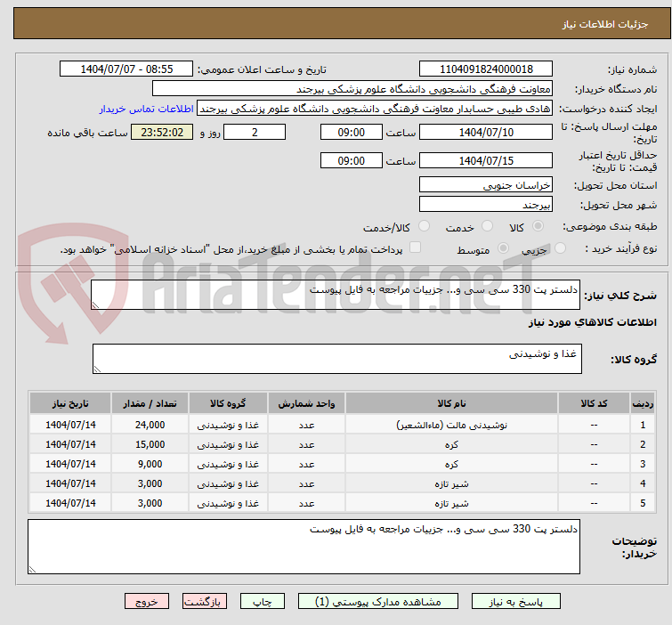This screenshot has width=672, height=625.
Task: Click the شرح کلی نیاز description textarea
Action: (x=338, y=296)
